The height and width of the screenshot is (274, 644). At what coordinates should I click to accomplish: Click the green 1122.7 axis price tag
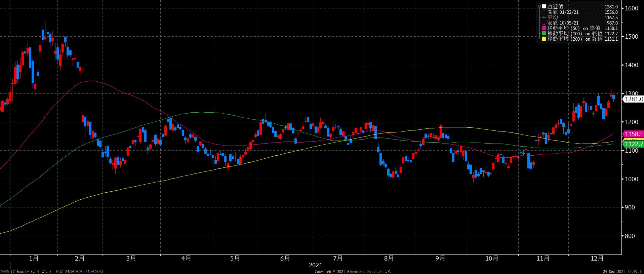click(x=634, y=144)
